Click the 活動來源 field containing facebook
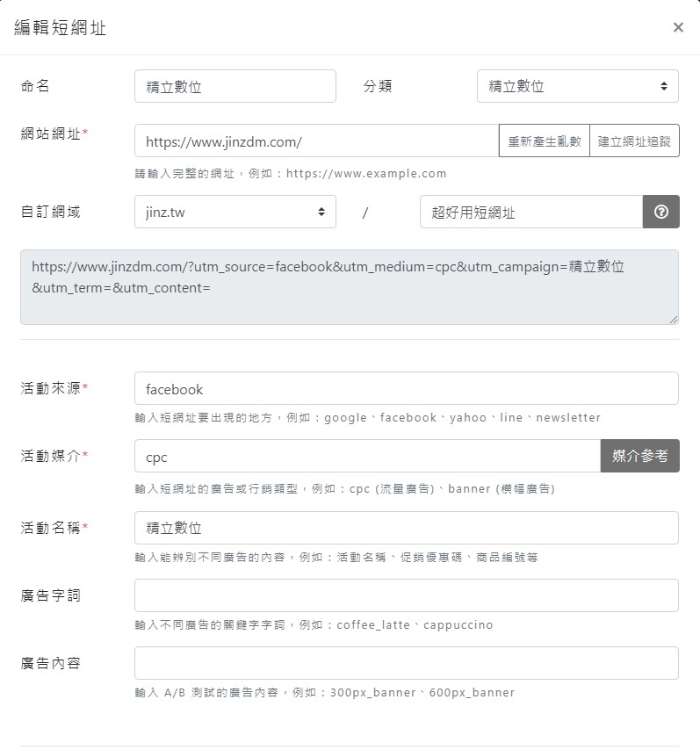The width and height of the screenshot is (700, 750). pos(407,388)
